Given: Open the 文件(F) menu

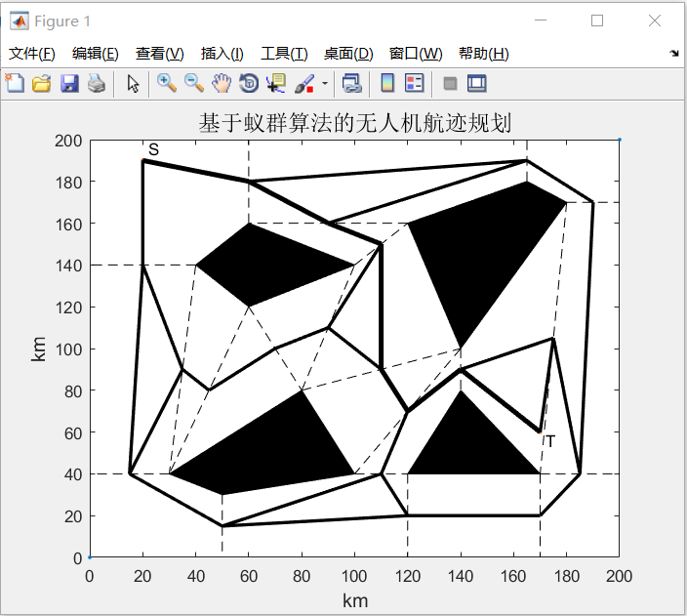Looking at the screenshot, I should (32, 54).
